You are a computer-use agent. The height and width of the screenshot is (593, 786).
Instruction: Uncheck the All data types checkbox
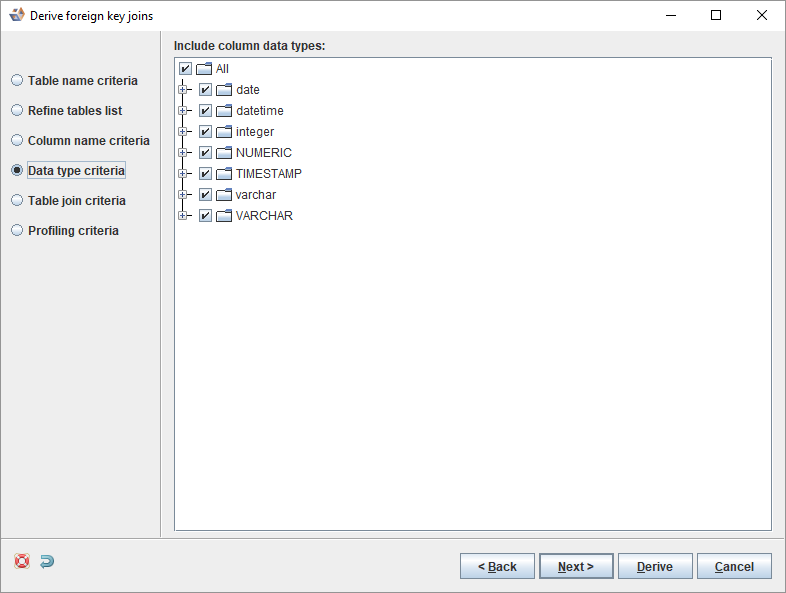[185, 69]
